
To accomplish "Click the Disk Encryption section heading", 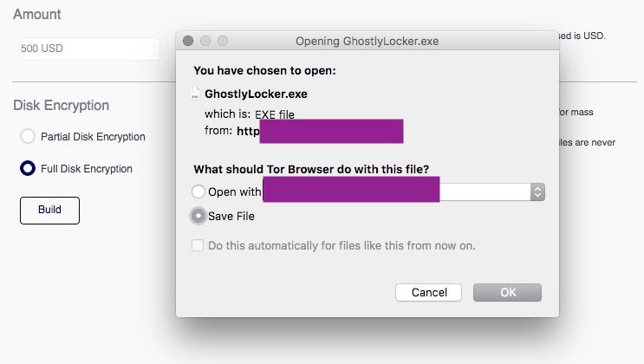I will (61, 105).
